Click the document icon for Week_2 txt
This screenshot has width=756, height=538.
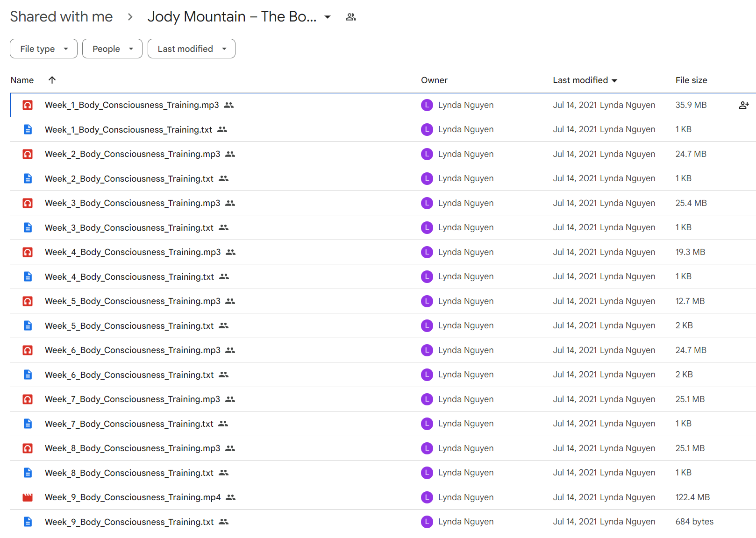[x=28, y=178]
